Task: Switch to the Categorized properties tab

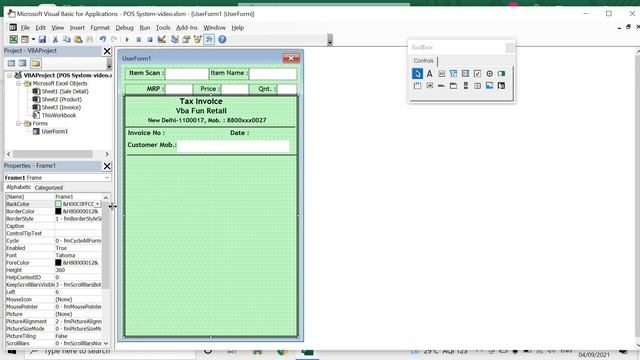Action: (x=49, y=188)
